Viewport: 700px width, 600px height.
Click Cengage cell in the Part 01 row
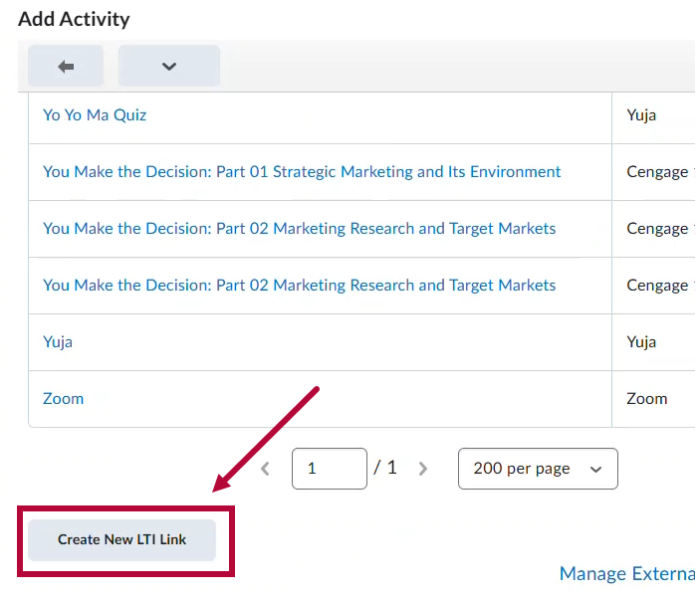[657, 172]
